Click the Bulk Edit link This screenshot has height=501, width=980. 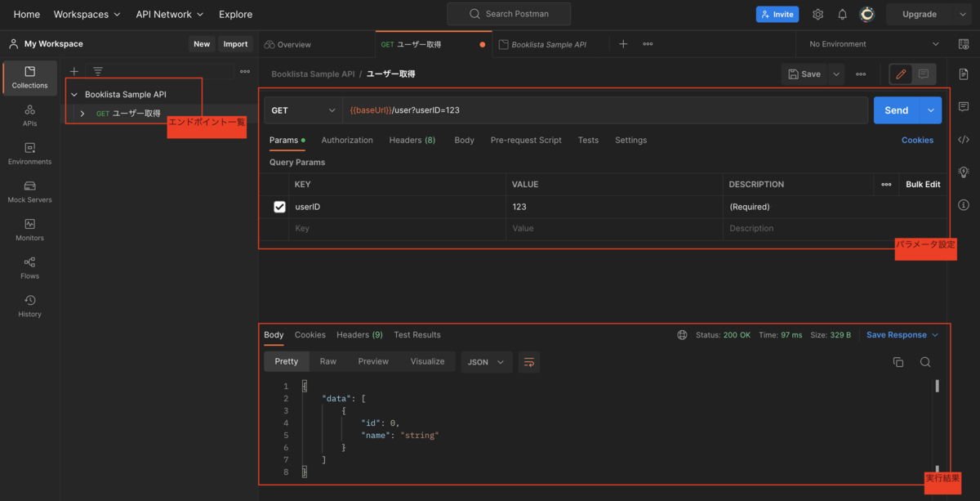click(923, 185)
